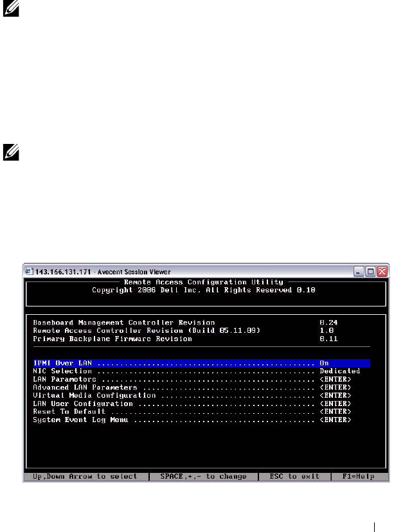Select the IPMI Over LAN menu row
This screenshot has width=412, height=532.
[x=202, y=363]
